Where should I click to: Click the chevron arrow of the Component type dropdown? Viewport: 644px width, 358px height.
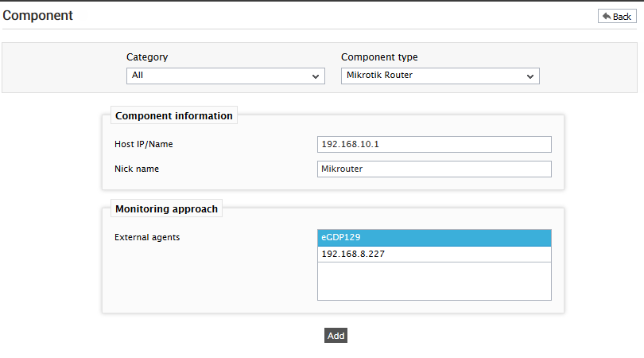pos(530,76)
